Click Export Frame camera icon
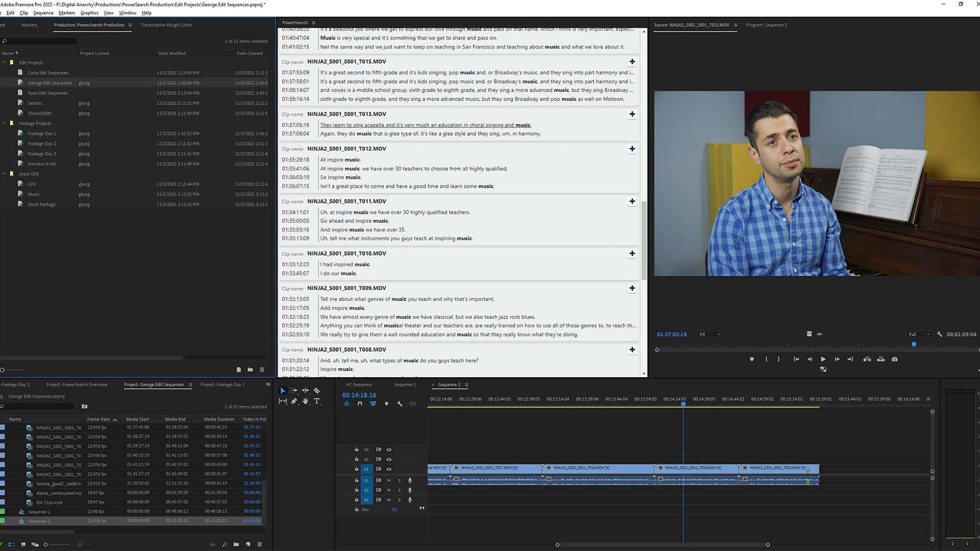The image size is (980, 551). tap(895, 359)
